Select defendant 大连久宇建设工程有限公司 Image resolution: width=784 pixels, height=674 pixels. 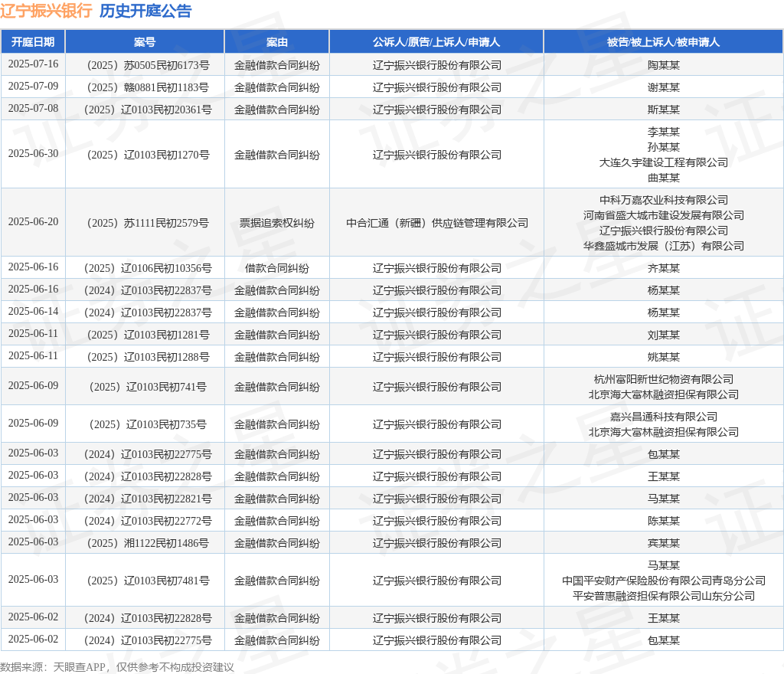[x=664, y=162]
